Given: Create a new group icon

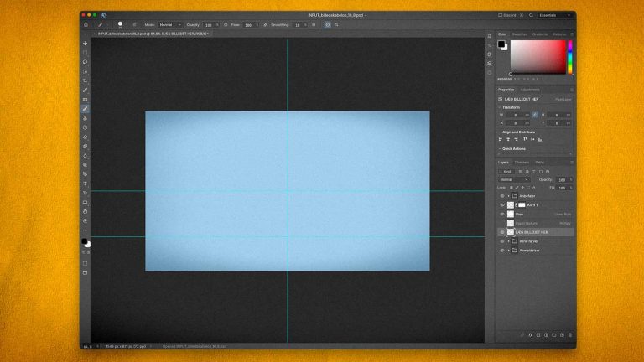Looking at the screenshot, I should click(x=554, y=335).
